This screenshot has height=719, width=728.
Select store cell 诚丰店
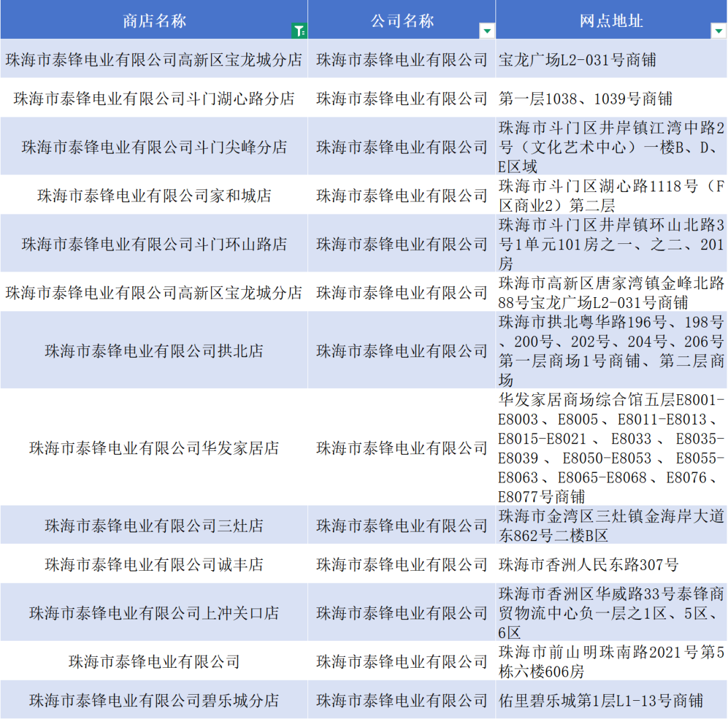tap(154, 564)
